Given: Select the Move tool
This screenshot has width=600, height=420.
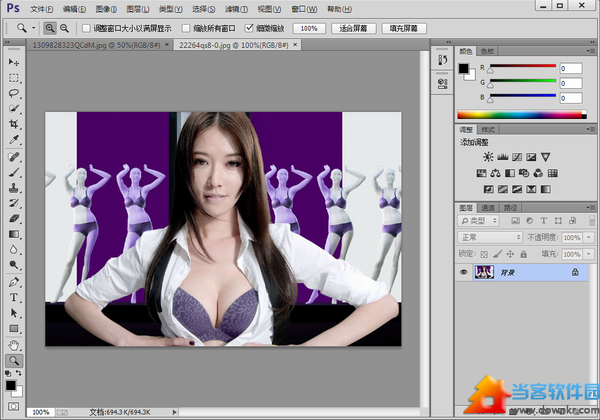Looking at the screenshot, I should [14, 61].
